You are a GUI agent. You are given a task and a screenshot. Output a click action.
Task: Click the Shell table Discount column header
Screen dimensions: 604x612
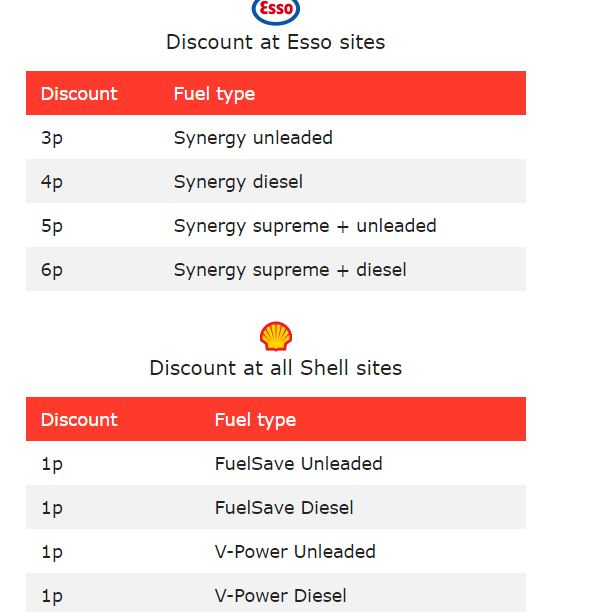tap(79, 420)
